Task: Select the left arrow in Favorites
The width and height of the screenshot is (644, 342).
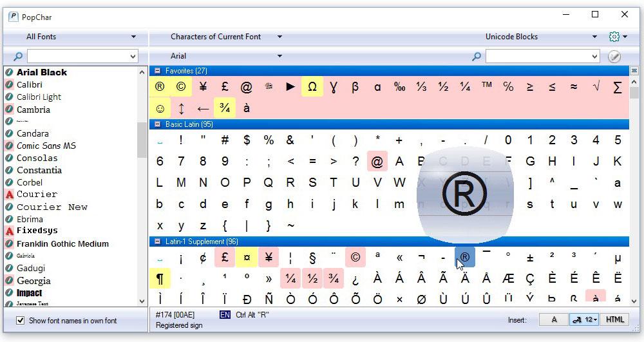Action: (203, 108)
